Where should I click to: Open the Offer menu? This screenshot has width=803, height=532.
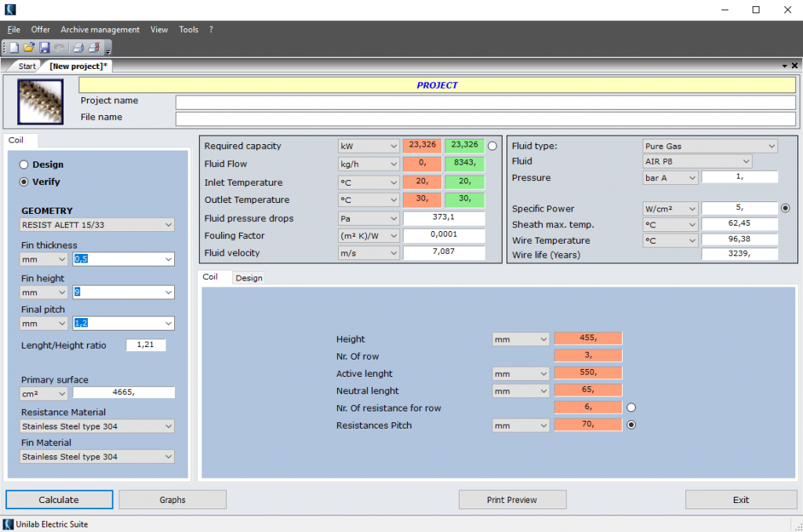point(40,29)
